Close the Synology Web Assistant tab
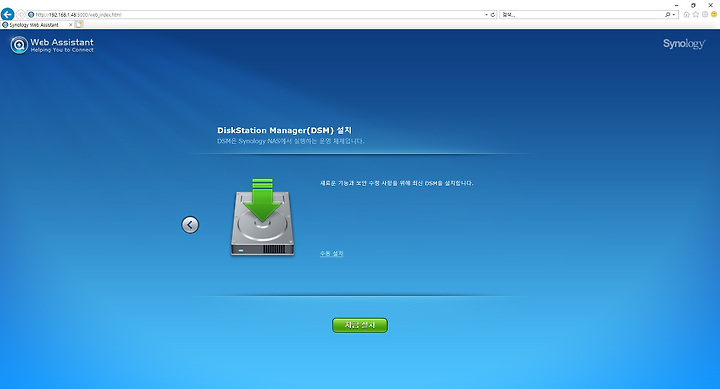720x389 pixels. [71, 25]
